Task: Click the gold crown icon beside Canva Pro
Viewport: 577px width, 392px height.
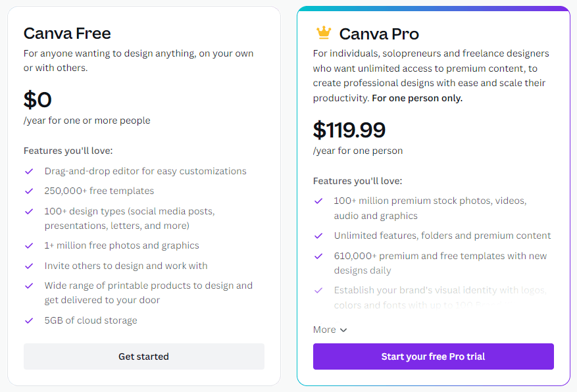Action: point(323,34)
